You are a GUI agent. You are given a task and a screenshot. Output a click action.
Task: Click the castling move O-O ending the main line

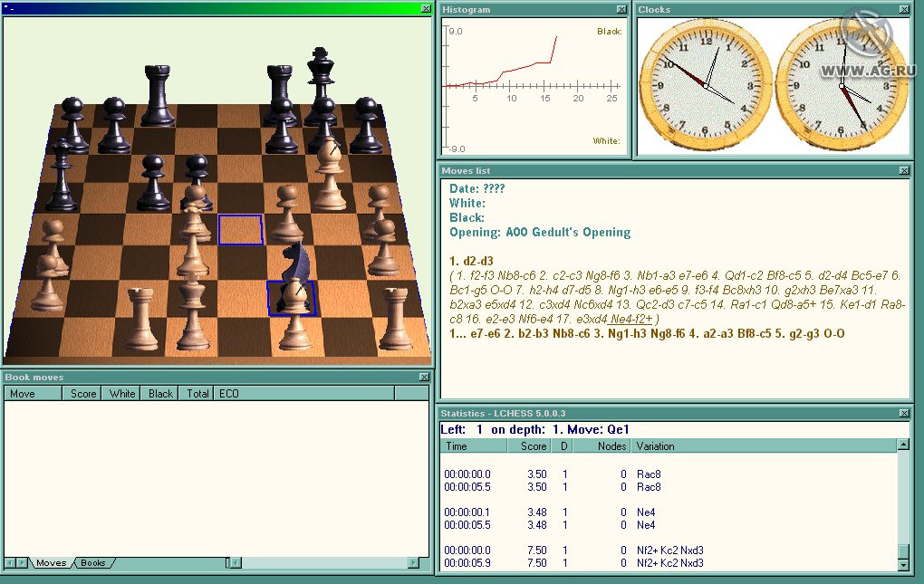click(833, 333)
